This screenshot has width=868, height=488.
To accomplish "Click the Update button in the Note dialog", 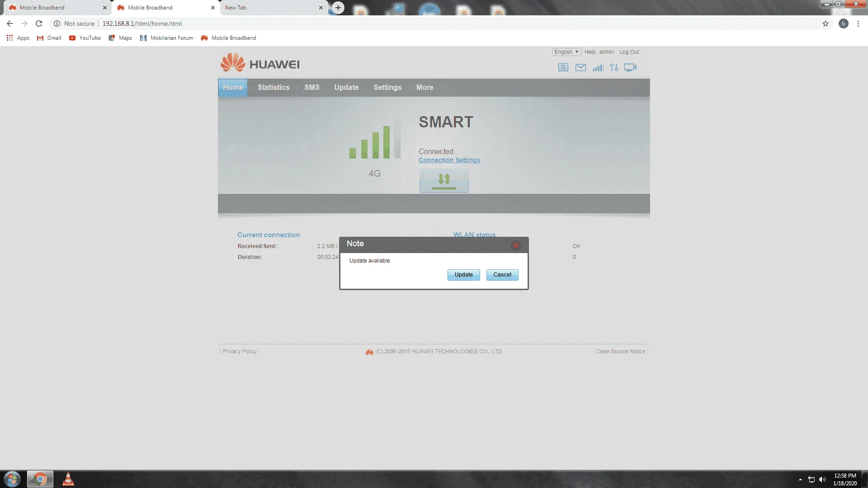I will pos(464,275).
